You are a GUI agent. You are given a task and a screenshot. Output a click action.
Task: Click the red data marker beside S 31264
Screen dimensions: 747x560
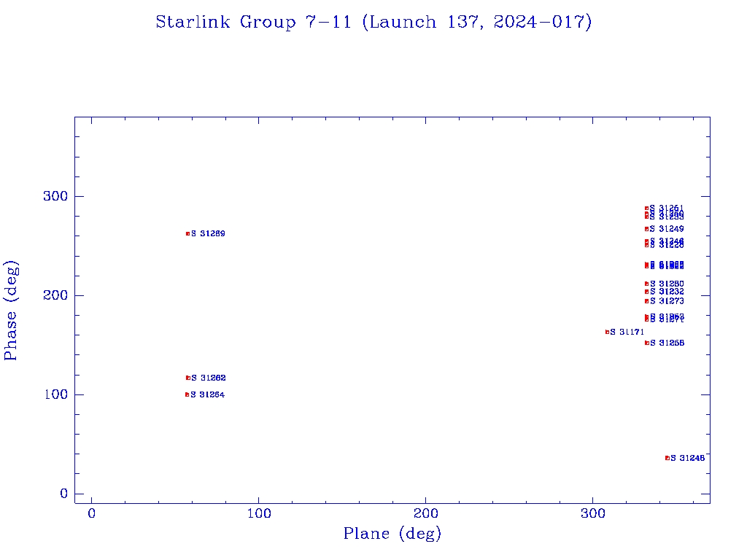[187, 394]
